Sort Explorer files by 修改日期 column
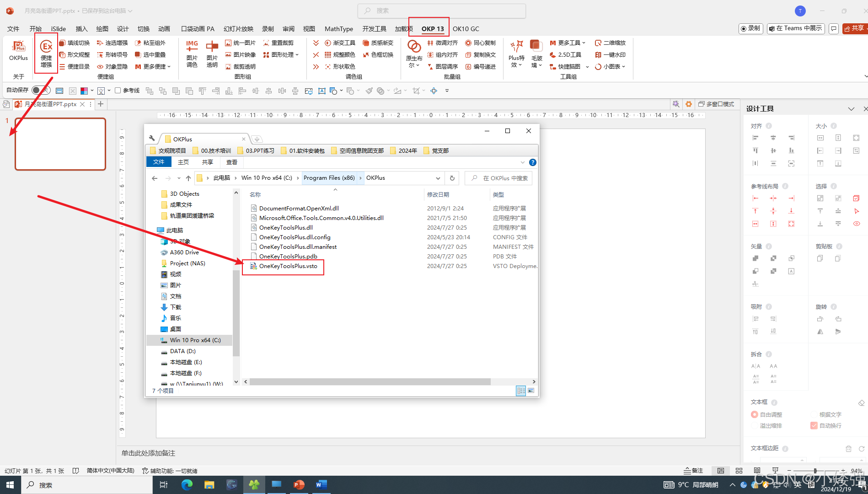 point(438,195)
